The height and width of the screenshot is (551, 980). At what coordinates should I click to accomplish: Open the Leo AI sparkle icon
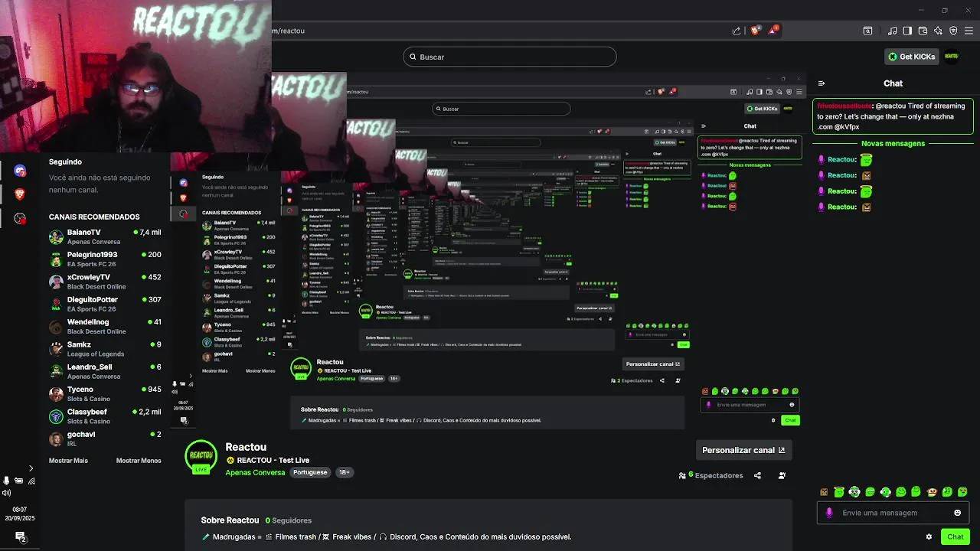click(938, 31)
